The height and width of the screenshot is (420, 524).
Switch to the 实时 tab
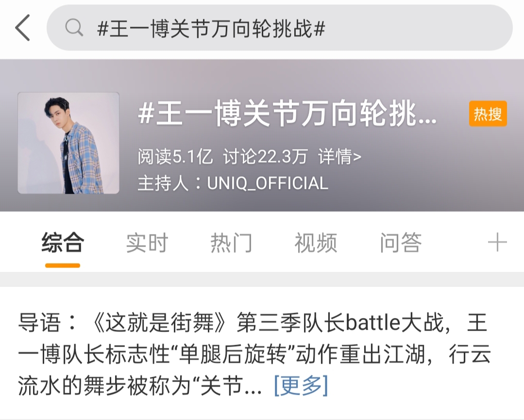pyautogui.click(x=147, y=243)
